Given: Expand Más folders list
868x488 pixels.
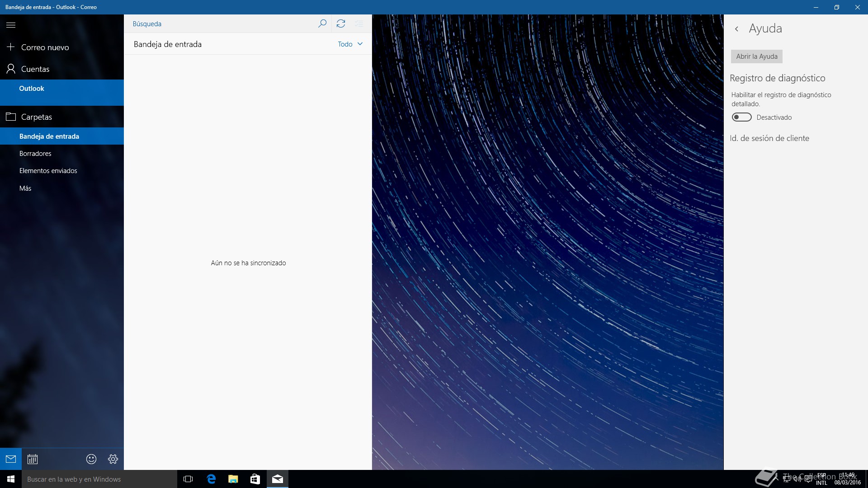Looking at the screenshot, I should pyautogui.click(x=25, y=188).
